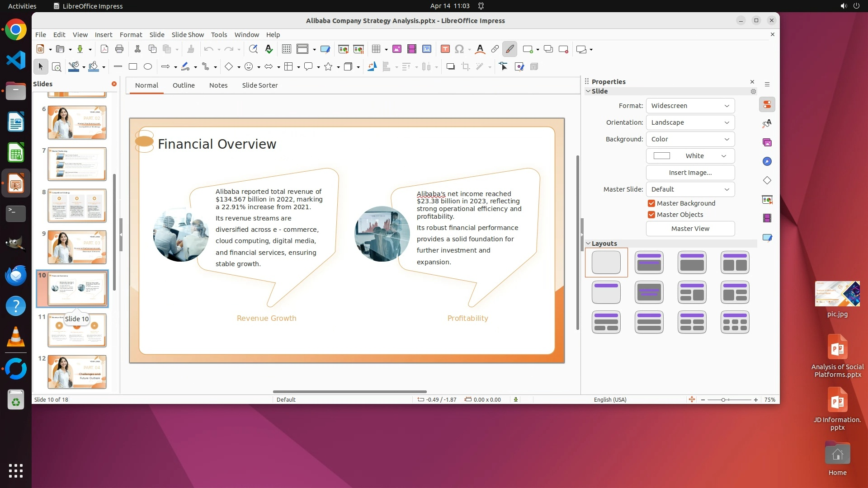
Task: Open the Slide Show menu
Action: [x=188, y=35]
